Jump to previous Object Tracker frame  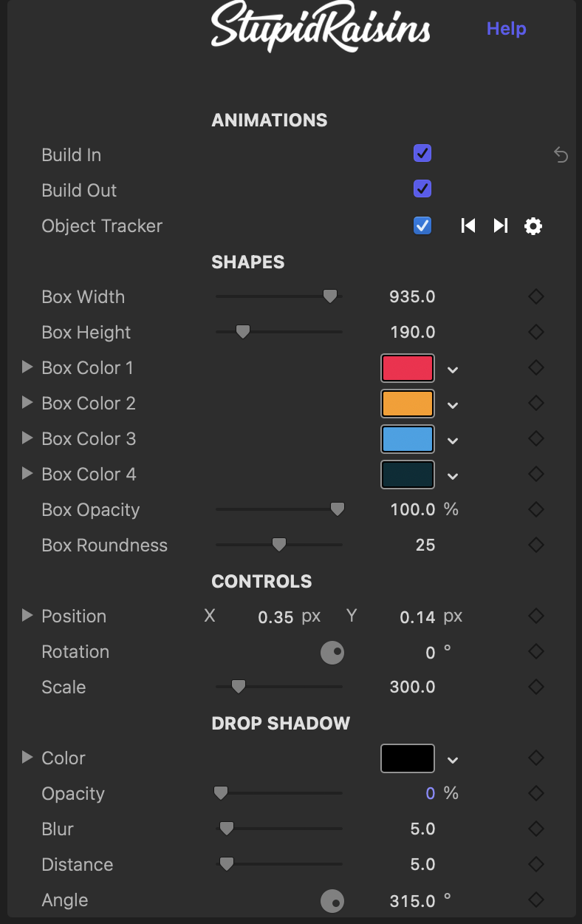468,225
